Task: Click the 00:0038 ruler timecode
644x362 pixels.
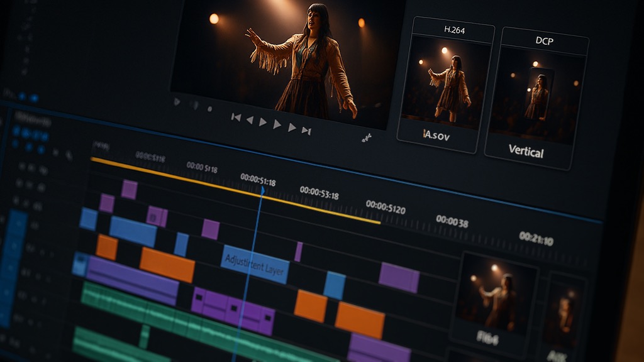Action: (x=452, y=222)
